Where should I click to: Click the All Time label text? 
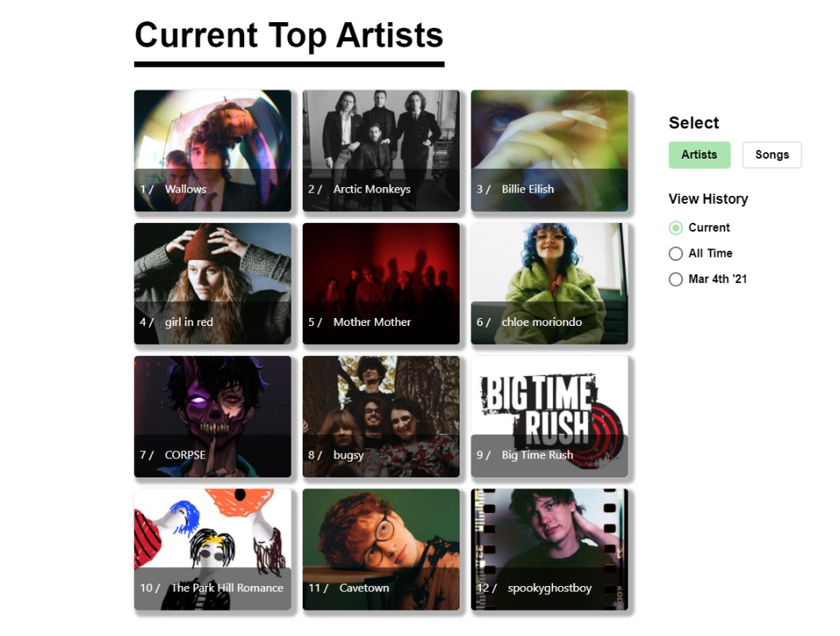710,253
